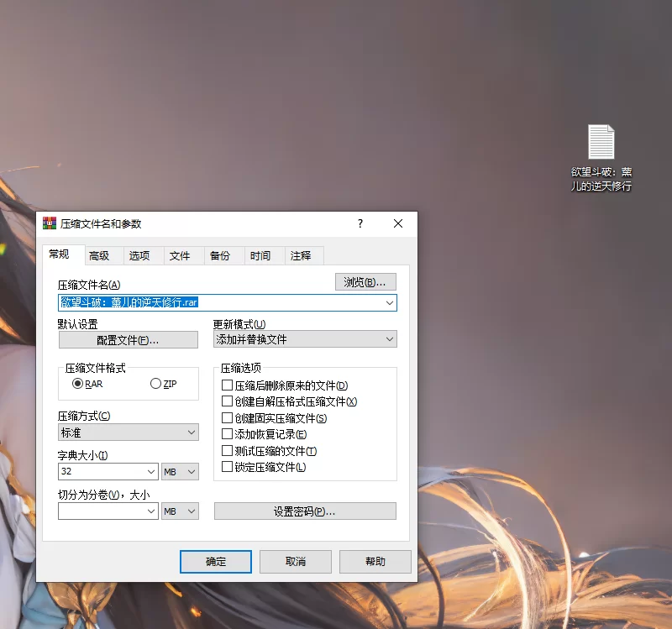
Task: Click the 浏览(B)... button
Action: pos(365,282)
